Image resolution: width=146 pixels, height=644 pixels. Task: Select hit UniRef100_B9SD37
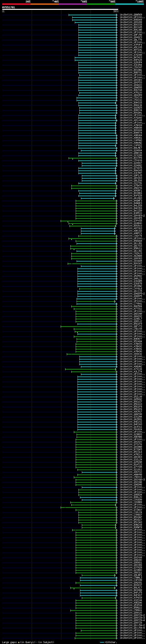(131, 585)
